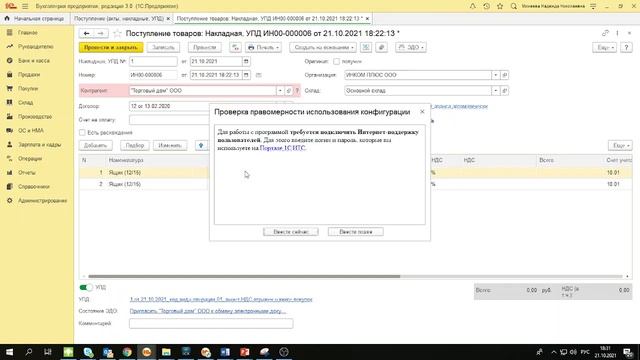Open Word from the taskbar
This screenshot has height=360, width=640.
225,352
